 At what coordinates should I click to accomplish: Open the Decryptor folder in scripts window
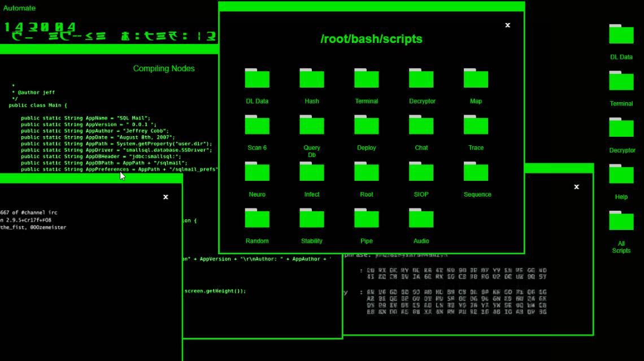(x=421, y=78)
